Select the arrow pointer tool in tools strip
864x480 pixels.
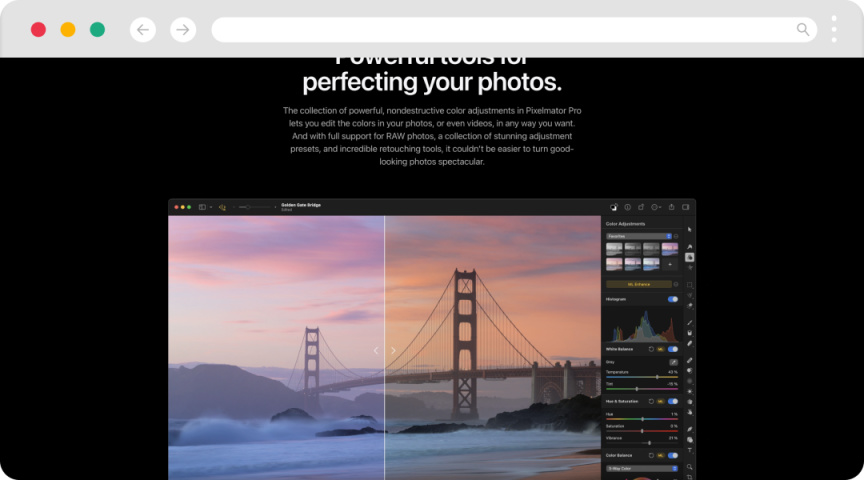click(x=689, y=230)
